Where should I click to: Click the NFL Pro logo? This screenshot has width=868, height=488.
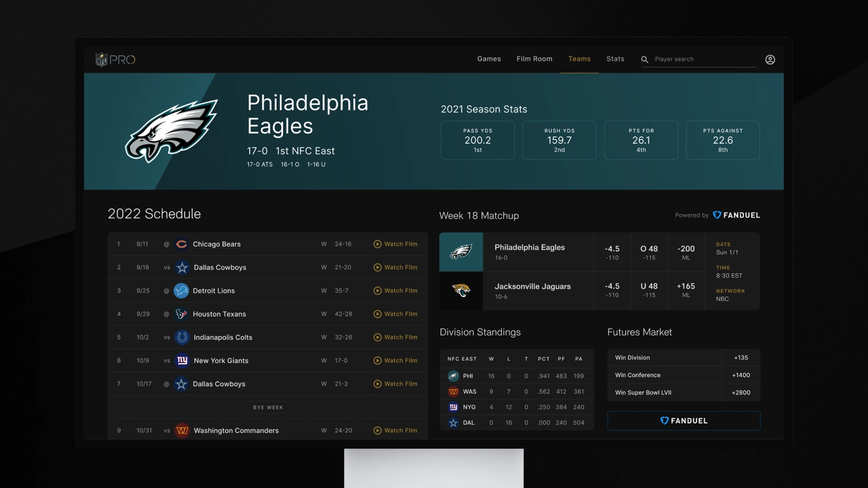116,59
